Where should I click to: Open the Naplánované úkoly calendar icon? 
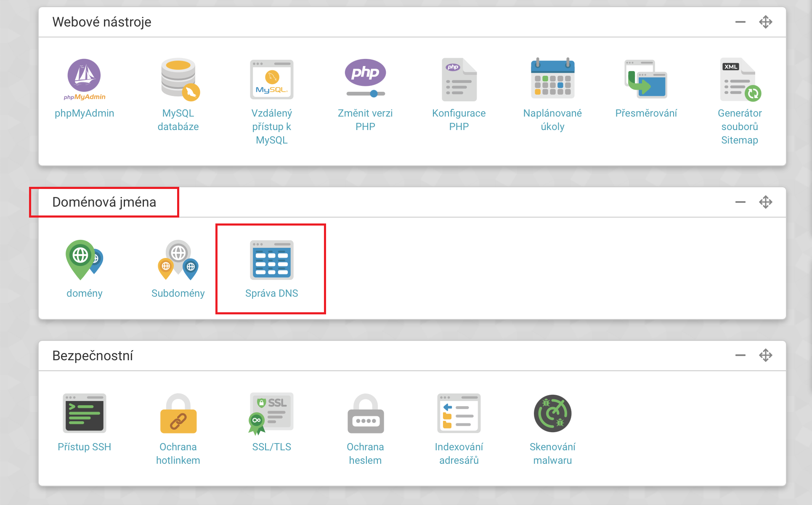pos(552,78)
